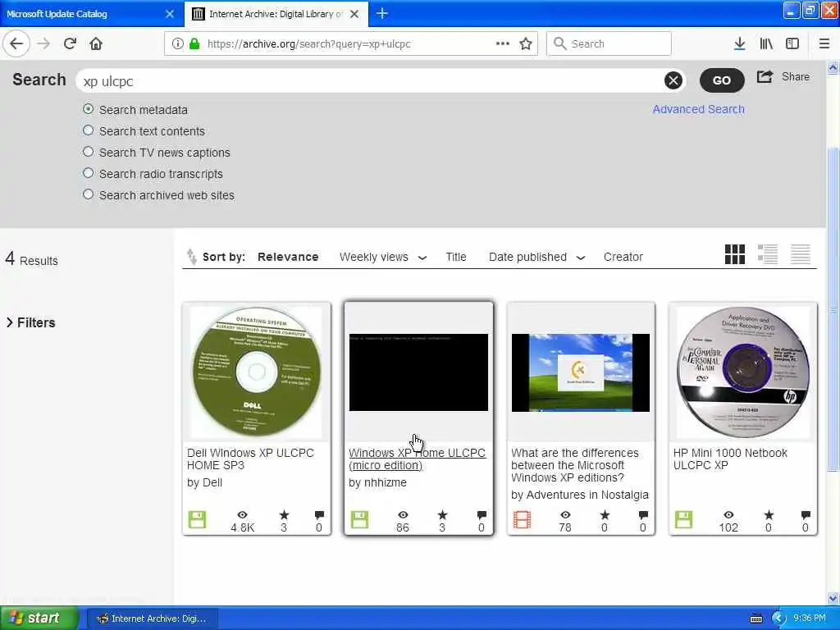
Task: Open the downloads arrow icon
Action: [x=739, y=44]
